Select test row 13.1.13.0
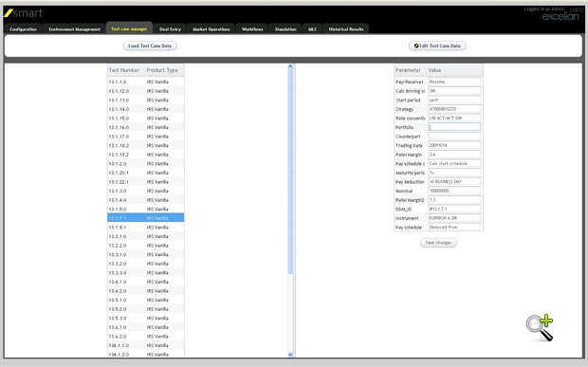This screenshot has width=588, height=367. (x=145, y=100)
